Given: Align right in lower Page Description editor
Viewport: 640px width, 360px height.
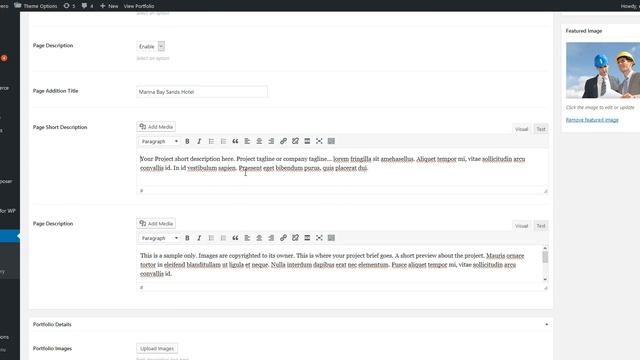Looking at the screenshot, I should click(x=271, y=238).
